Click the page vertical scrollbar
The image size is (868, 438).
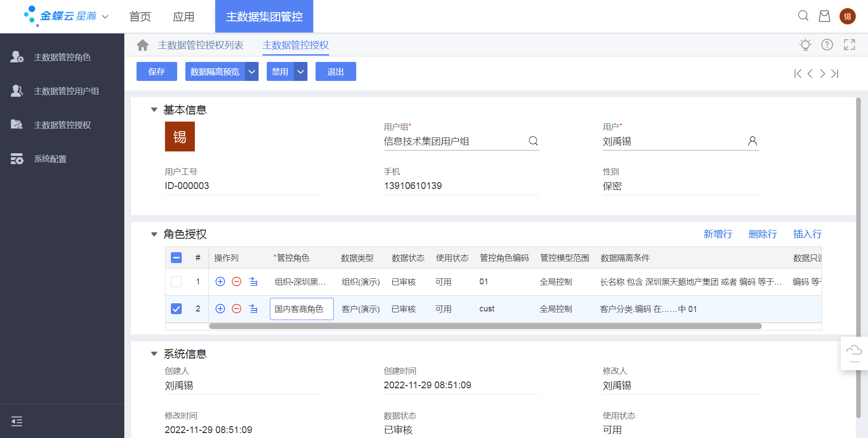tap(858, 258)
